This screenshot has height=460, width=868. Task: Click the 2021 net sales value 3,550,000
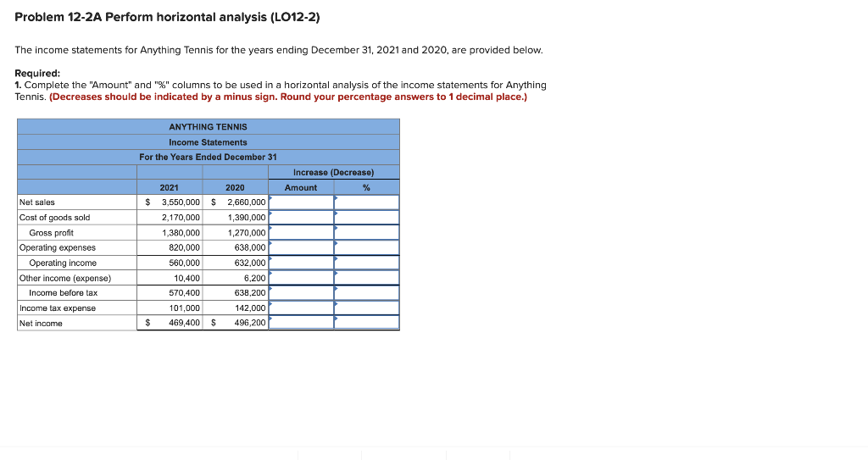coord(181,202)
